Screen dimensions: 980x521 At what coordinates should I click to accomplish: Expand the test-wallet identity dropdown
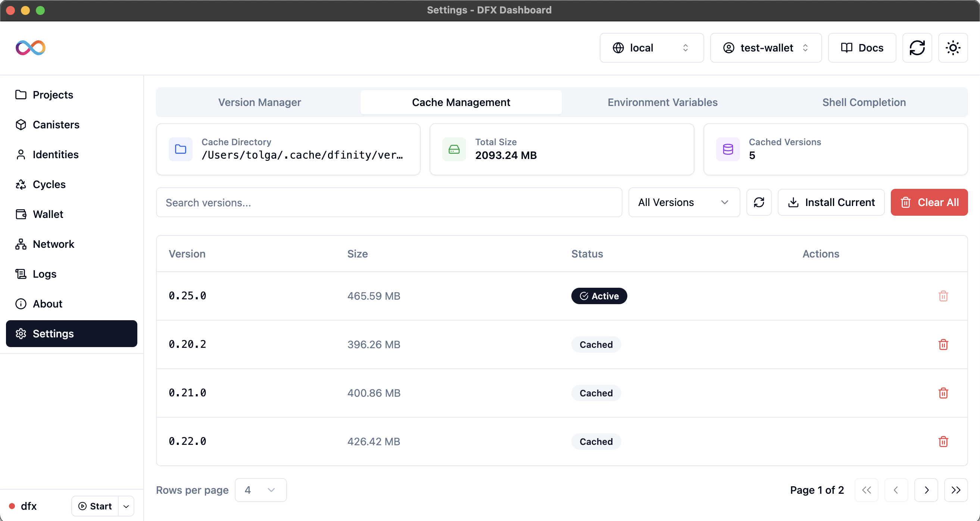click(765, 47)
